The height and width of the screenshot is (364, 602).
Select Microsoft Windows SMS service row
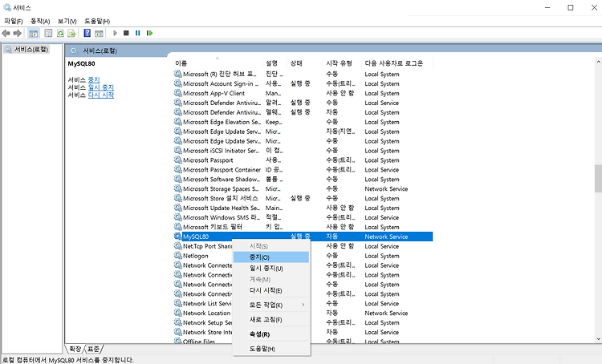click(x=303, y=217)
